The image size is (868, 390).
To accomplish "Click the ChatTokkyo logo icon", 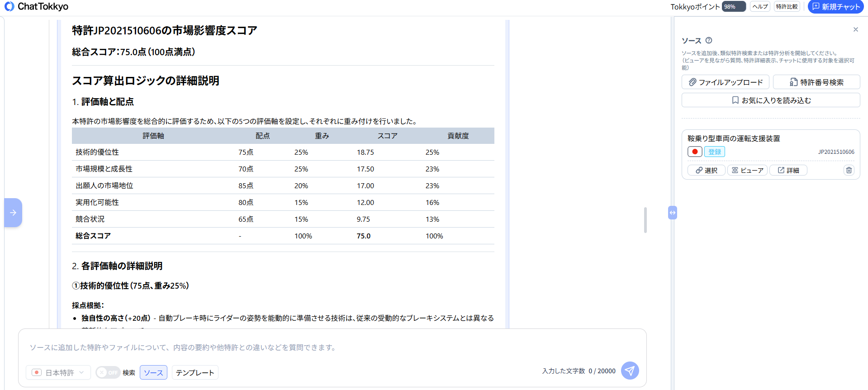I will [x=9, y=6].
